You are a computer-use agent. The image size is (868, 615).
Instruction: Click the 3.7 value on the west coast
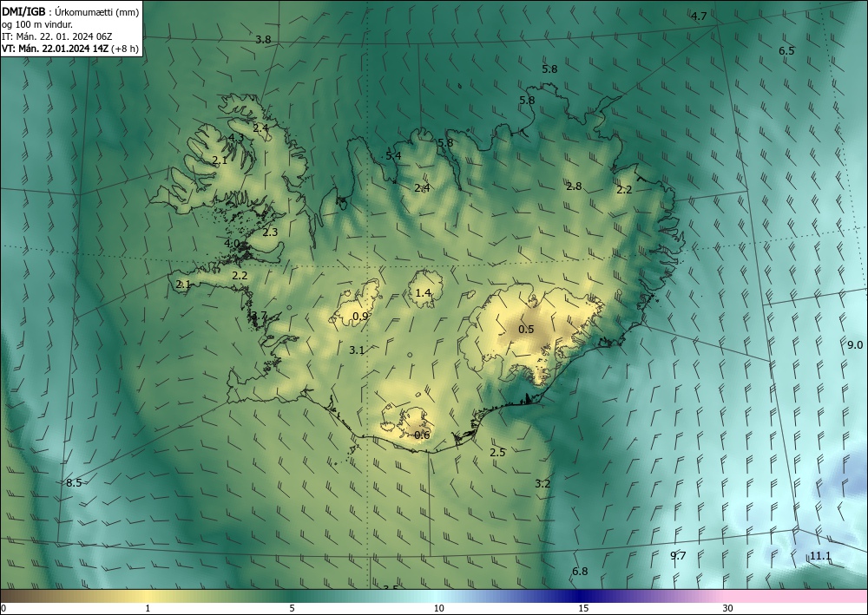[x=259, y=316]
